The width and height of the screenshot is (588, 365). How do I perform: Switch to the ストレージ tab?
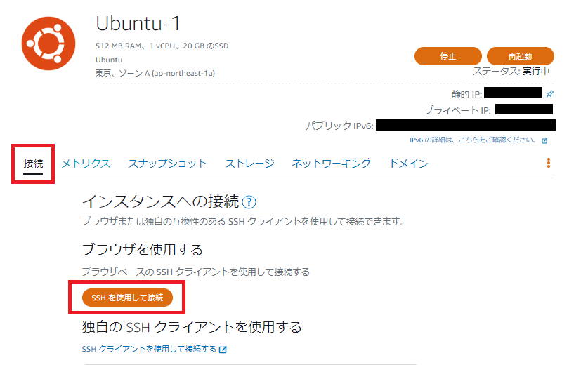249,164
